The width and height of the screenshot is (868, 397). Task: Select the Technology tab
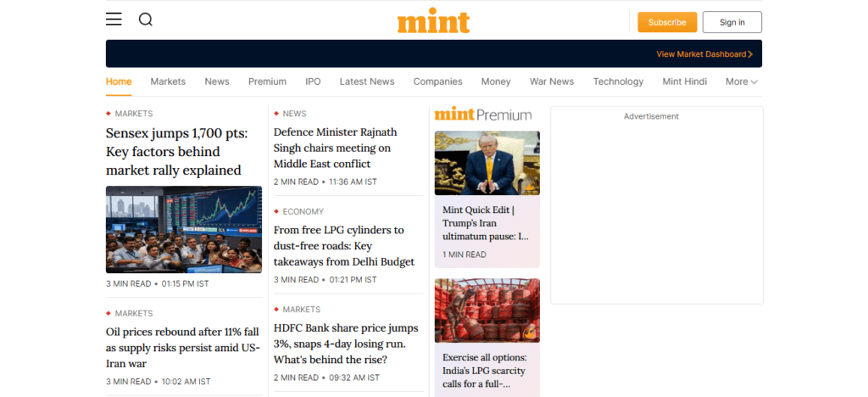point(618,81)
